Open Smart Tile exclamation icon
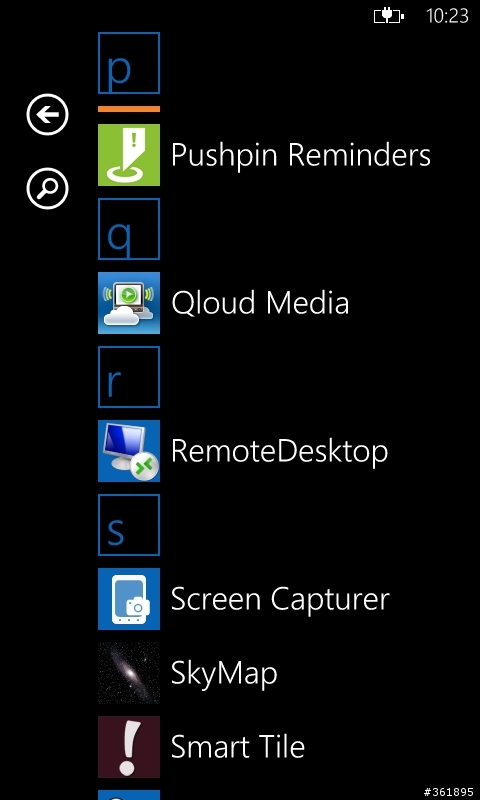Viewport: 480px width, 800px height. click(129, 747)
